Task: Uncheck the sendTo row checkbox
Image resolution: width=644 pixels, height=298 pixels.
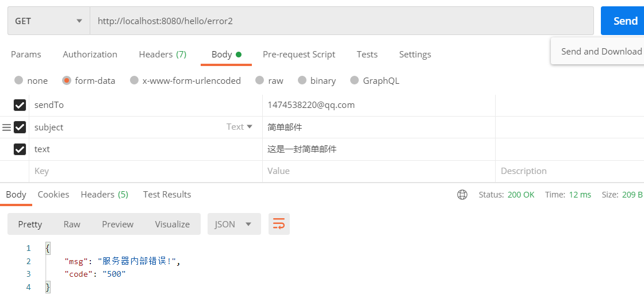Action: (x=20, y=105)
